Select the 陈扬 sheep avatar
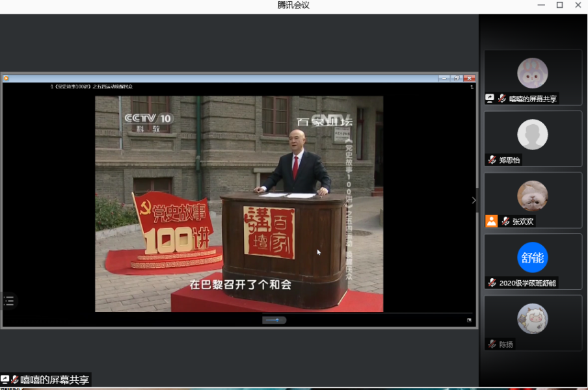 (533, 318)
